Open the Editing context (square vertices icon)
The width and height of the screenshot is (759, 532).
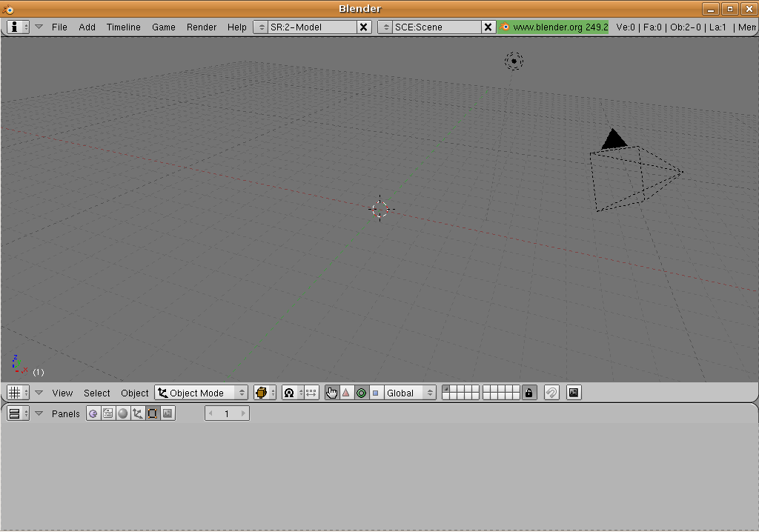tap(153, 414)
